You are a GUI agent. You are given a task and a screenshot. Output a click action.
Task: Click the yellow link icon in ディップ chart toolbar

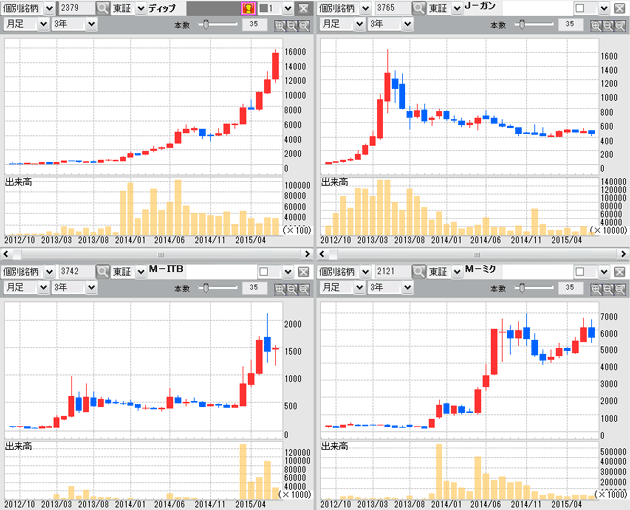point(250,8)
